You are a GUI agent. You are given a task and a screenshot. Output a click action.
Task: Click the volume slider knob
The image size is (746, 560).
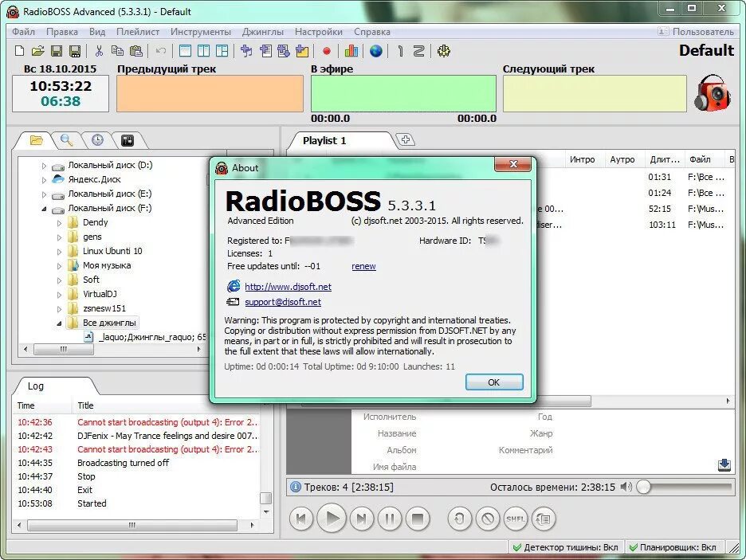pyautogui.click(x=643, y=487)
